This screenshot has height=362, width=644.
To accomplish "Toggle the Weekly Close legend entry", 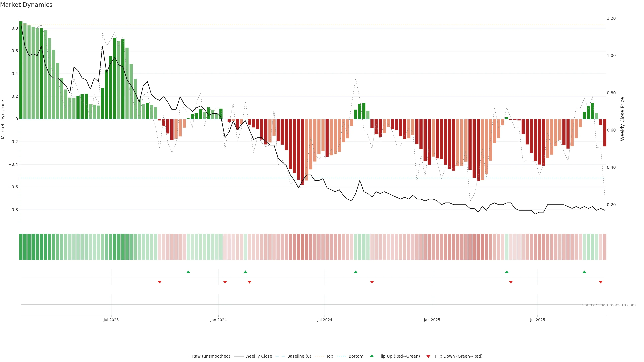I will coord(258,356).
